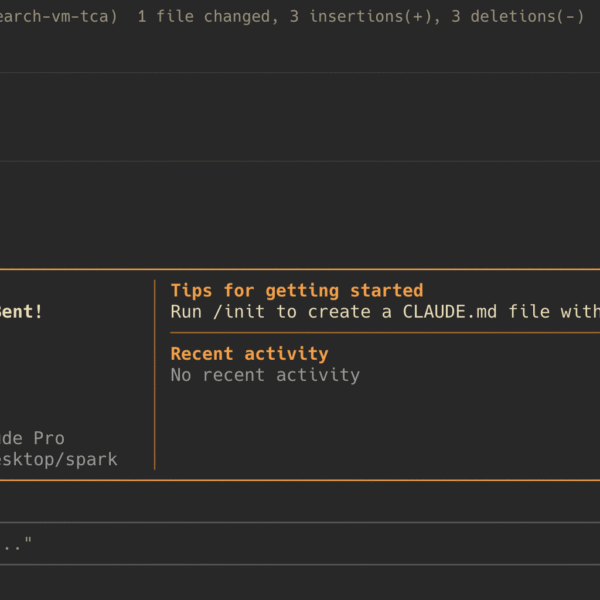The image size is (600, 600).
Task: Click the gray separator line above the prompt
Action: pos(300,522)
